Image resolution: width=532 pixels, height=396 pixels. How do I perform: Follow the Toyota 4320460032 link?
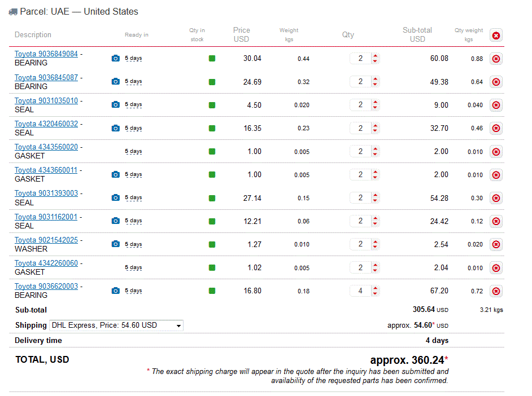click(x=46, y=124)
